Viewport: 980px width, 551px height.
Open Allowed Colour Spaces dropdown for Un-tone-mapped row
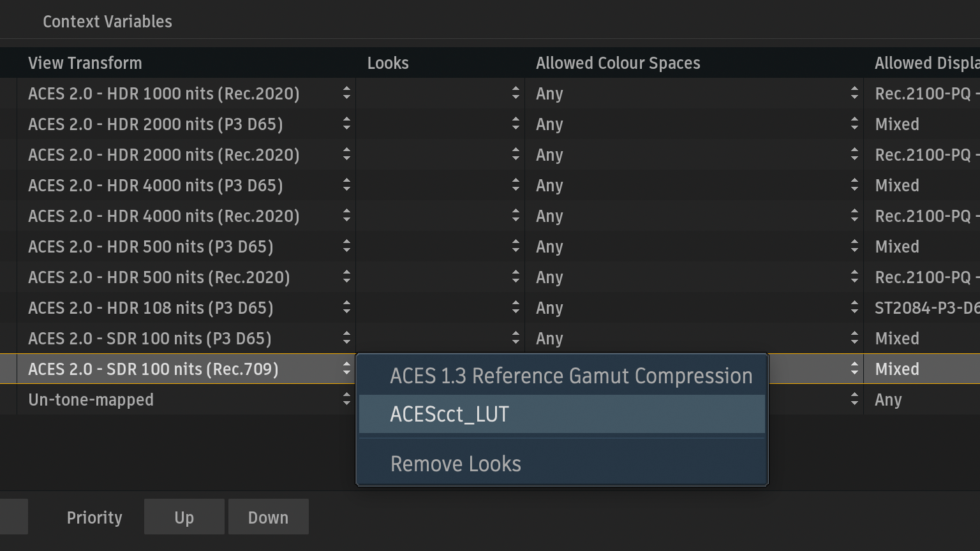tap(854, 400)
